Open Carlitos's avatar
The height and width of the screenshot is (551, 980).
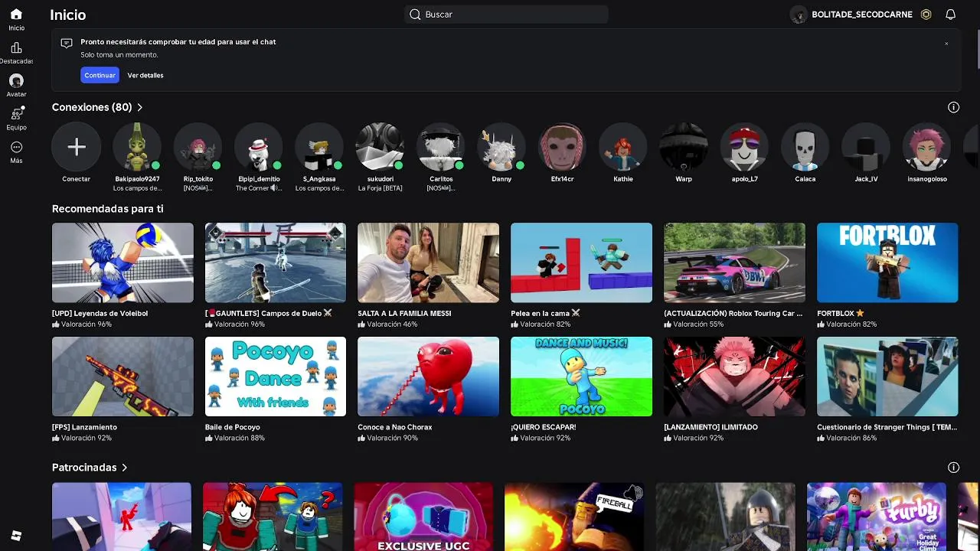coord(441,147)
